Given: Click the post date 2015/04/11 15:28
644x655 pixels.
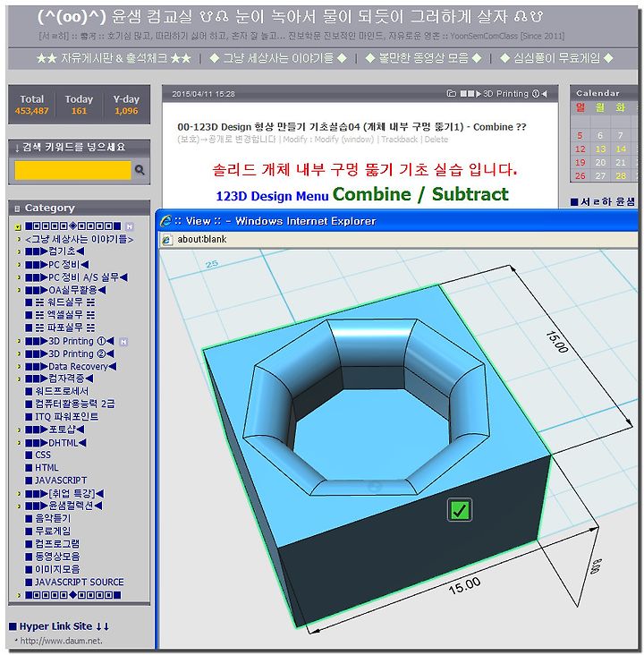Looking at the screenshot, I should [203, 94].
